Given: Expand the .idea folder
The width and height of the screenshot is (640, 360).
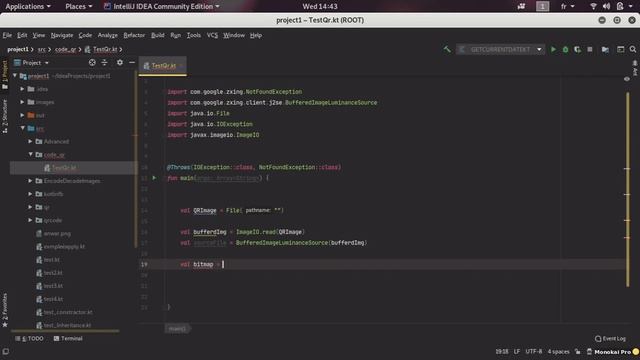Looking at the screenshot, I should [x=22, y=89].
